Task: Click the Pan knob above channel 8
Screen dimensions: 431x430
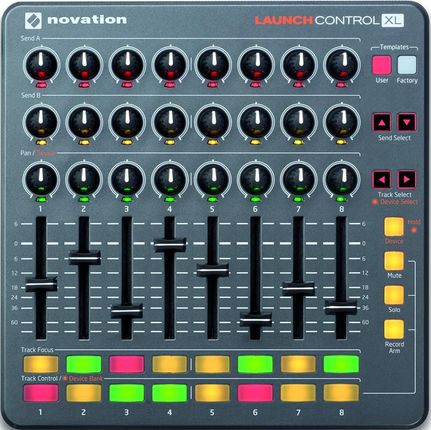Action: click(x=342, y=179)
